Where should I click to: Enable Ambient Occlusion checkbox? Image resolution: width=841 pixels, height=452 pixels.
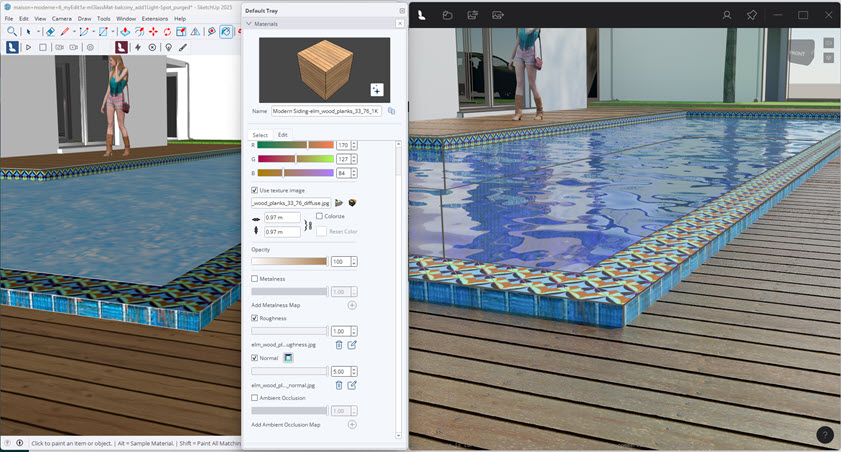coord(255,397)
